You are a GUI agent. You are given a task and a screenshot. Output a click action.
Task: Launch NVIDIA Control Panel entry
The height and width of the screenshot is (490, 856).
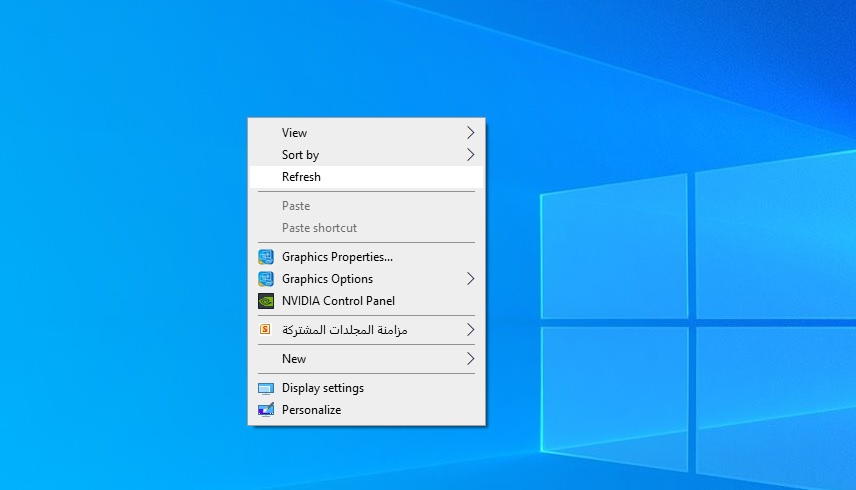[x=366, y=301]
